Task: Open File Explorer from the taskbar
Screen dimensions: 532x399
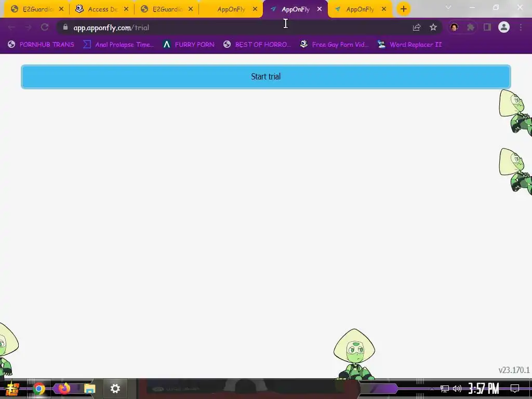Action: tap(89, 389)
